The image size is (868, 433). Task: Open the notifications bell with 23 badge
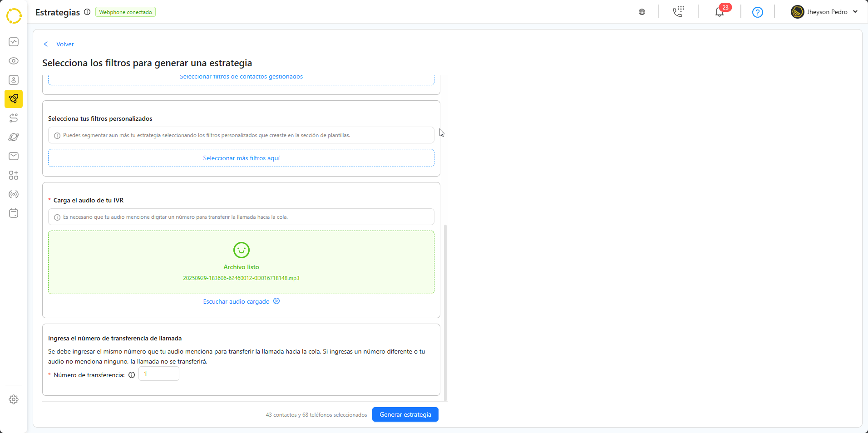720,12
